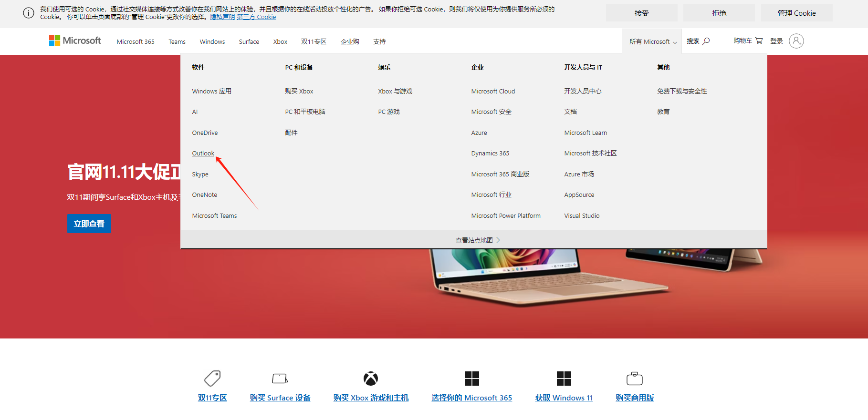
Task: Open Microsoft Cloud link
Action: (x=493, y=91)
